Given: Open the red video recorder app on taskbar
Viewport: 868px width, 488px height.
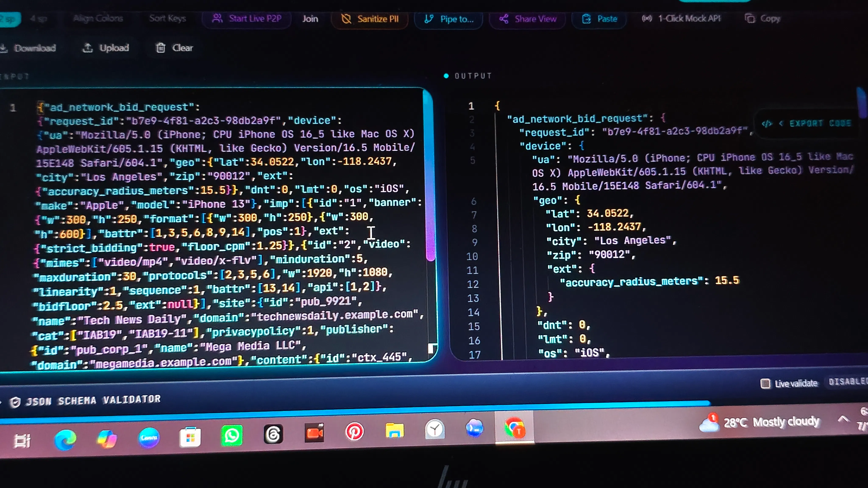Looking at the screenshot, I should [x=314, y=433].
